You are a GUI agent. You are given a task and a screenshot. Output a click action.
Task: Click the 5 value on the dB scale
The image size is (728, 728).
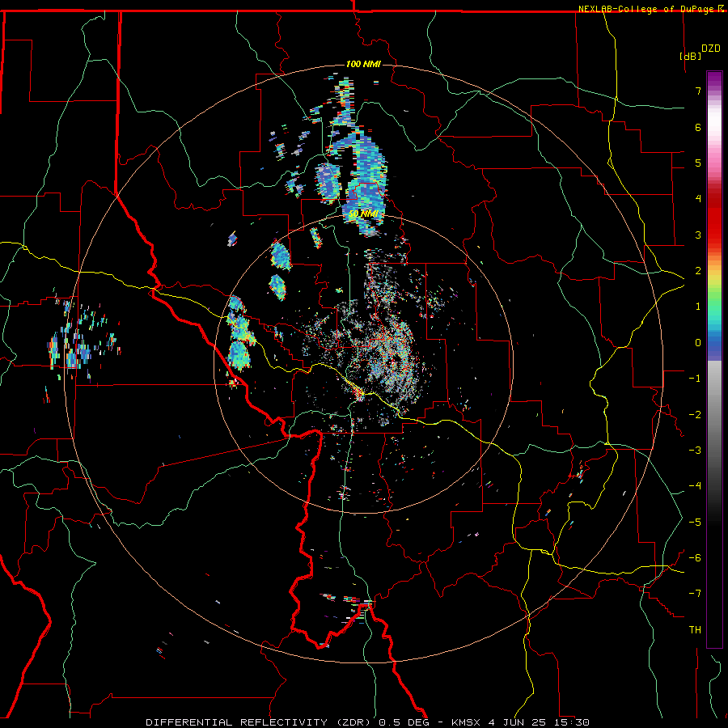pos(698,163)
